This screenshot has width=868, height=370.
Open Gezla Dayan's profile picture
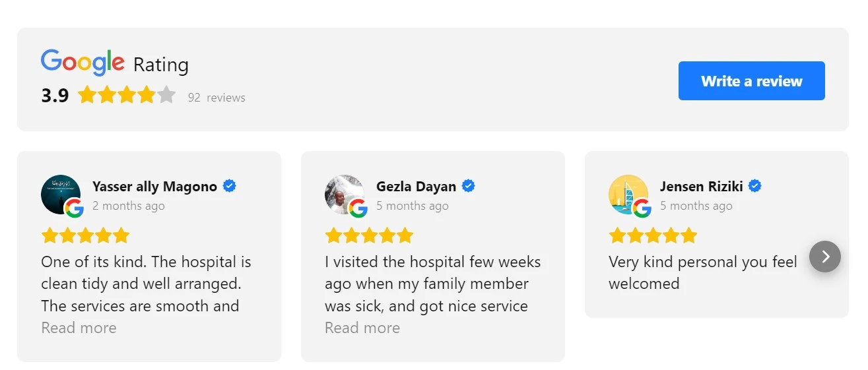(345, 195)
